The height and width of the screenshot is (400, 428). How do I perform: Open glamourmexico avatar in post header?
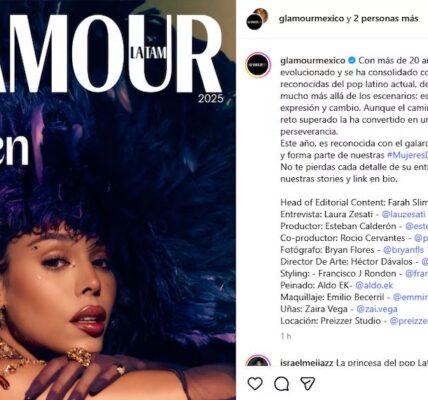pyautogui.click(x=257, y=19)
